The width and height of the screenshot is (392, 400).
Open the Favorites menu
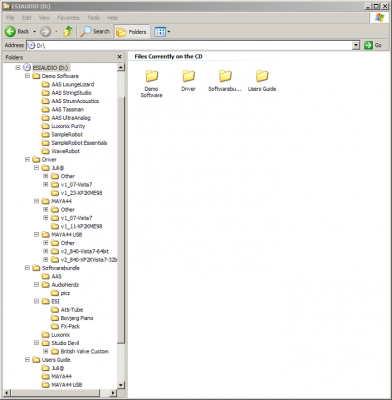coord(68,18)
